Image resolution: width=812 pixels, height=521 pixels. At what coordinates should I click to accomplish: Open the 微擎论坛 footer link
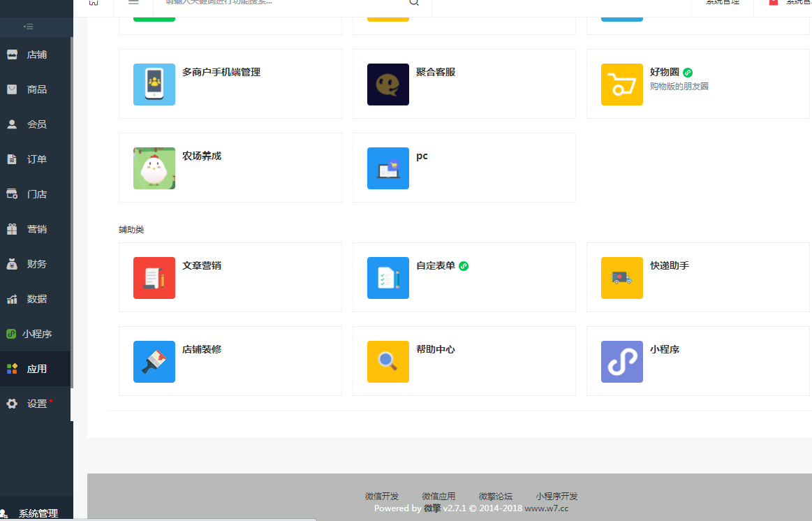496,496
